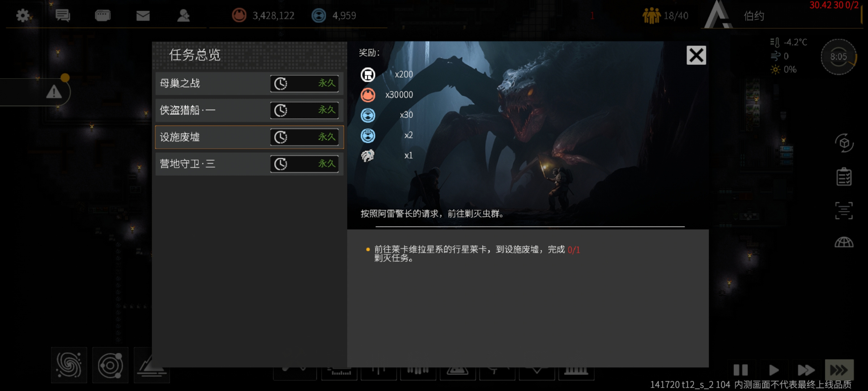Screen dimensions: 868x391
Task: Click the red 0/1 objective progress
Action: coord(574,250)
